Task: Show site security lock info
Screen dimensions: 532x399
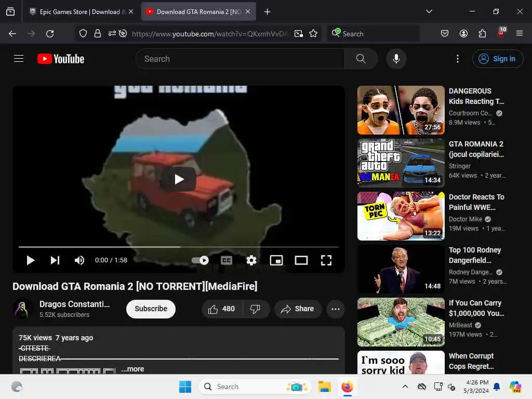Action: 98,34
